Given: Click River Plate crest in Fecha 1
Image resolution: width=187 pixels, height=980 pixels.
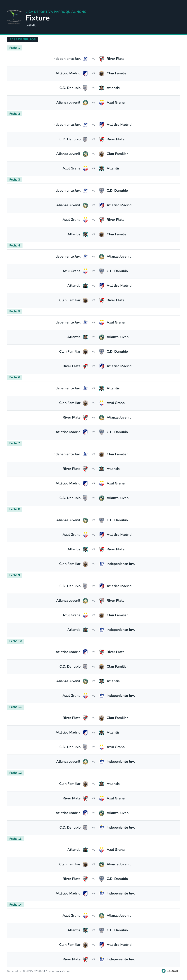Looking at the screenshot, I should click(x=101, y=59).
